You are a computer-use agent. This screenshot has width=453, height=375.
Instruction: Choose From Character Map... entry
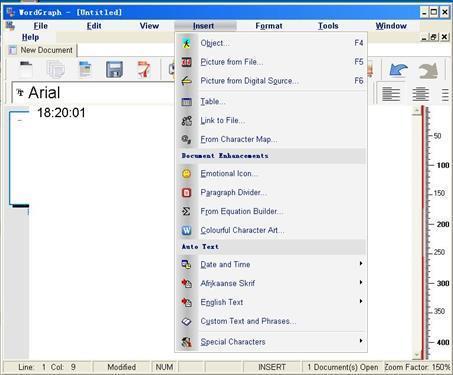271,139
